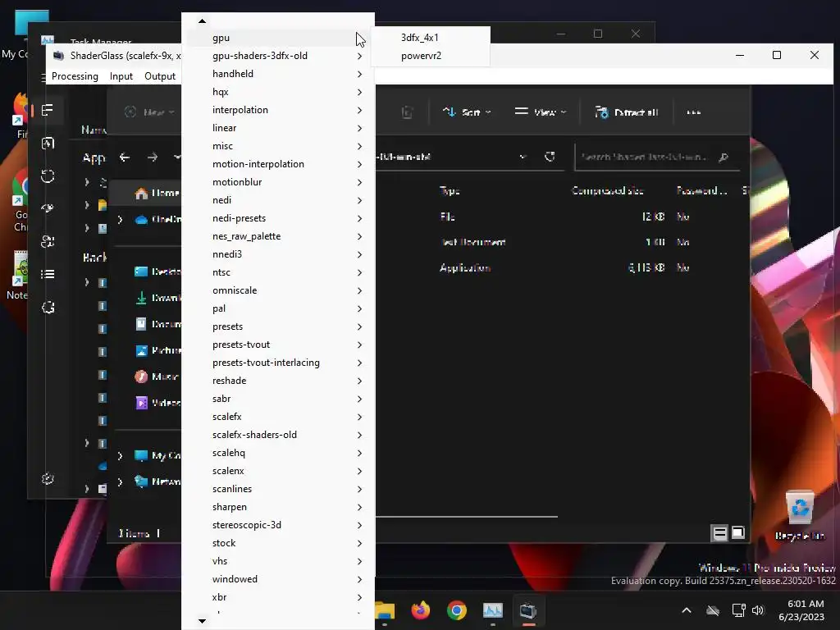Expand the motionblur shader category
This screenshot has height=630, width=840.
pyautogui.click(x=277, y=182)
